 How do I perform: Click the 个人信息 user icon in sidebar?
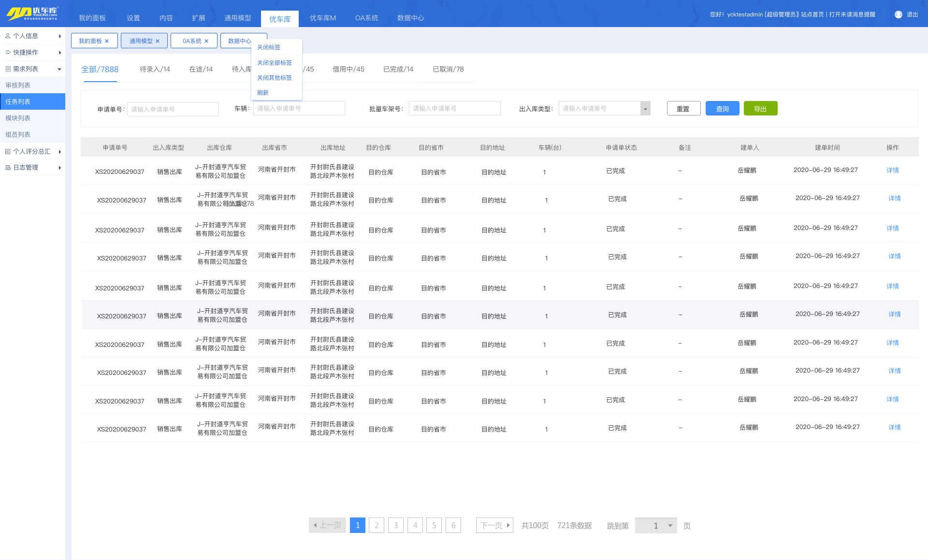pos(8,36)
